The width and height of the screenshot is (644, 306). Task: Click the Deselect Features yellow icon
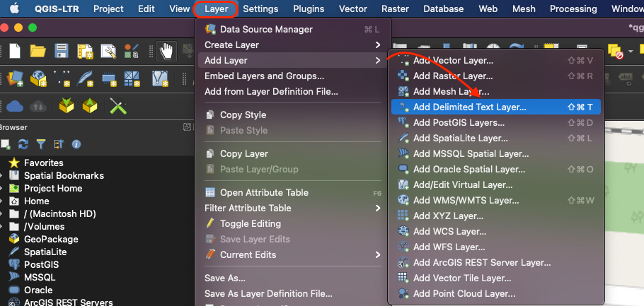pos(615,52)
